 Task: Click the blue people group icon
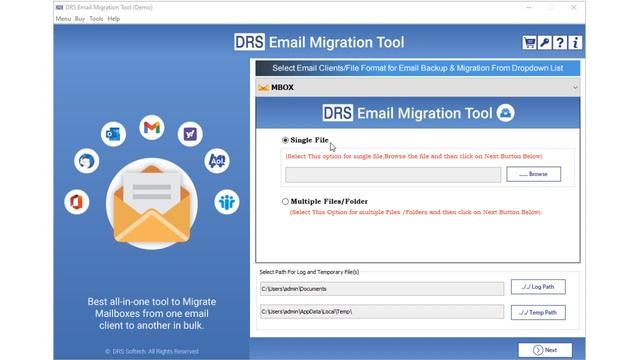click(227, 202)
